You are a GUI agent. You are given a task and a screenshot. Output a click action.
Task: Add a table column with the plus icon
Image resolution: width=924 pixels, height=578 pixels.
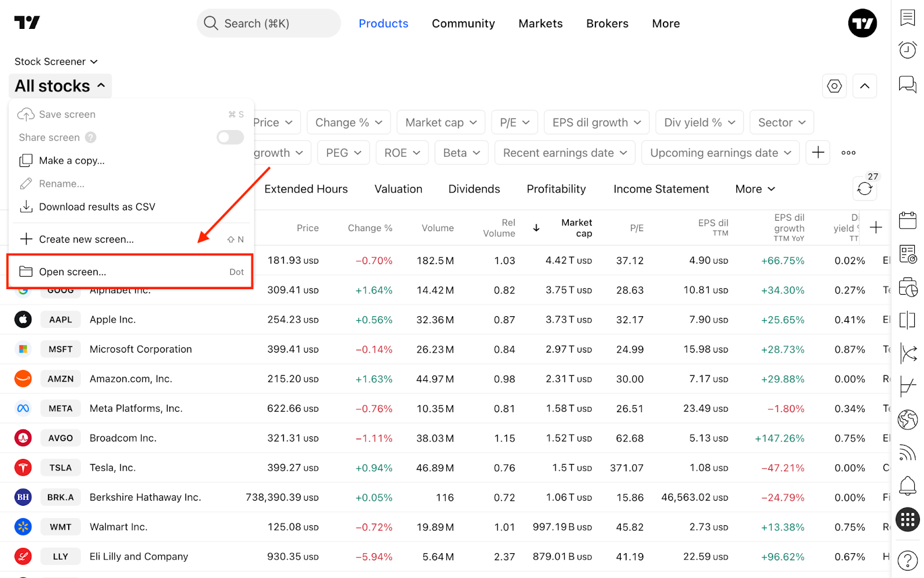coord(875,228)
